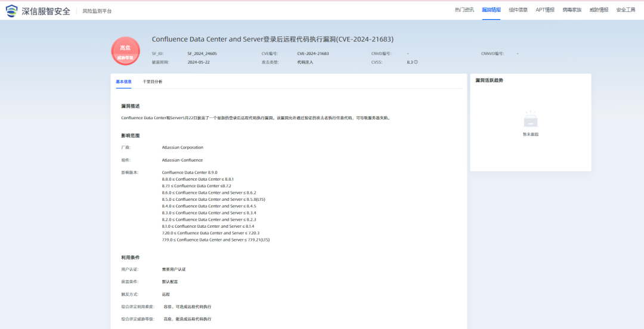This screenshot has height=329, width=644.
Task: Click the 风险监测平台 platform label
Action: pos(97,11)
